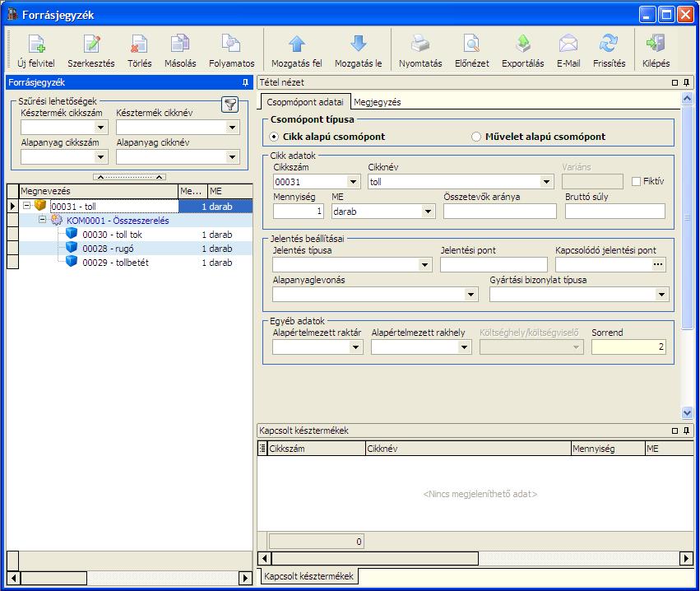Pin the Forrásjegyzék left panel
700x591 pixels.
[245, 82]
